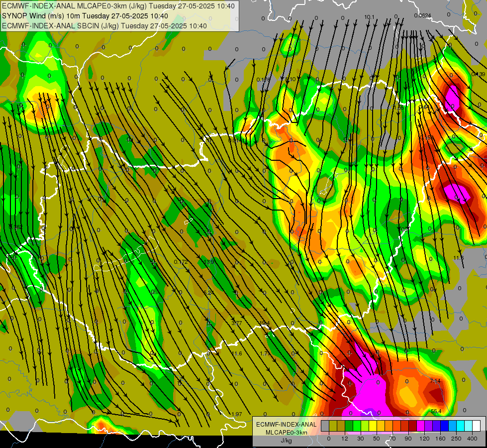Click the '0.139' map value

point(479,74)
